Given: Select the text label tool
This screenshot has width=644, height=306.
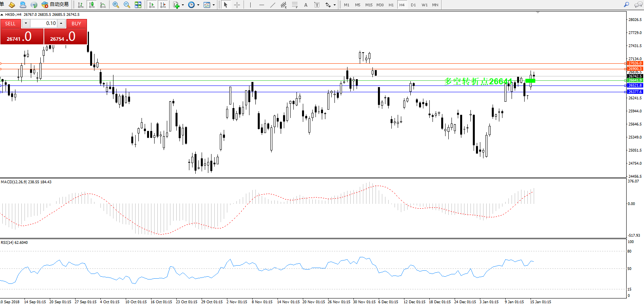Looking at the screenshot, I should click(x=306, y=5).
